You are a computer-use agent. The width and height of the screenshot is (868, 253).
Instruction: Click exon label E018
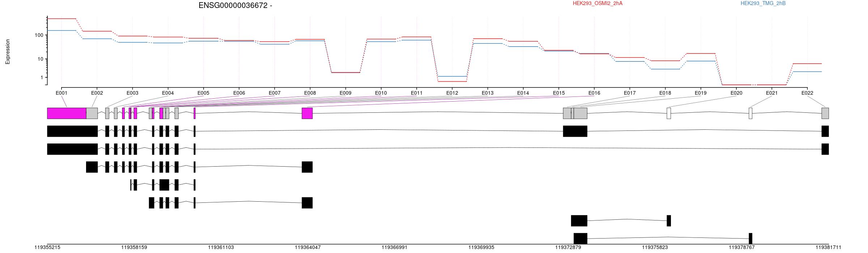[665, 93]
